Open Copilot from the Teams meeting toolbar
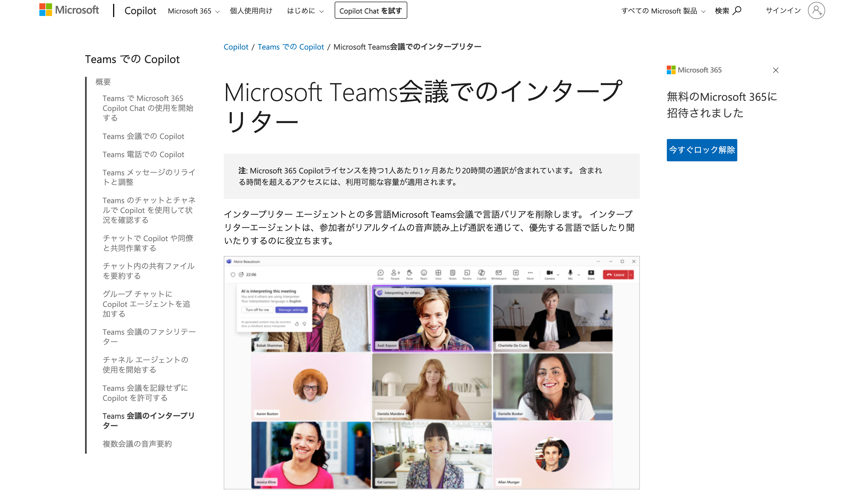The width and height of the screenshot is (868, 501). [481, 274]
